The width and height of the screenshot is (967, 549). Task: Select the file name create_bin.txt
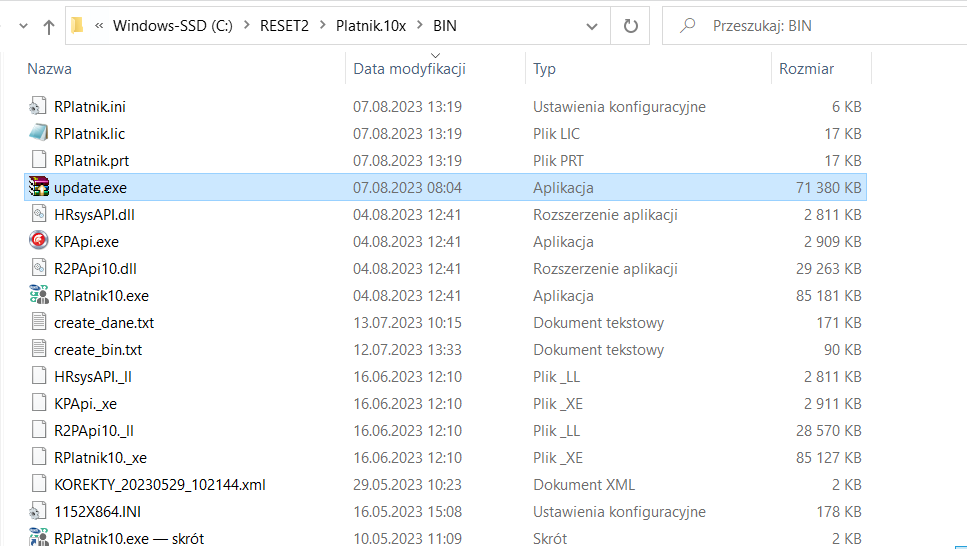[98, 350]
